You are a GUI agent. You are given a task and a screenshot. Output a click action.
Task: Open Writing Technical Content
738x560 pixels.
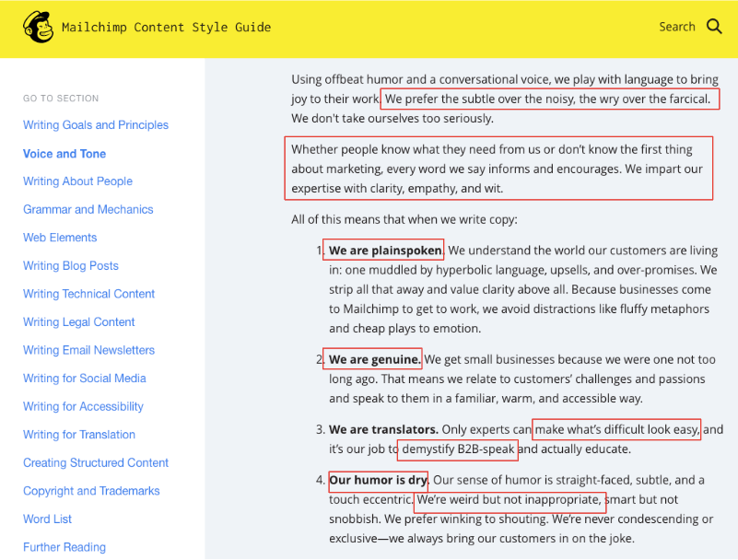(88, 293)
